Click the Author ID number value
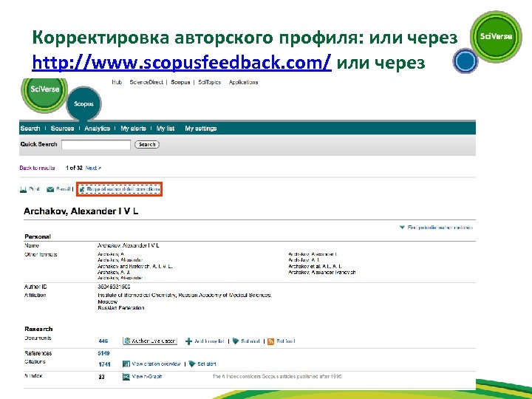 114,287
